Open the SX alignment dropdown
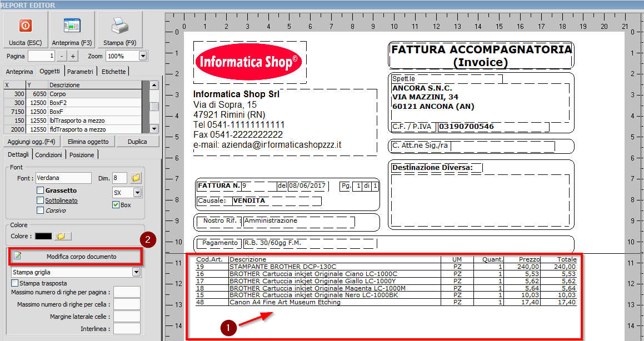This screenshot has height=341, width=644. click(x=138, y=193)
